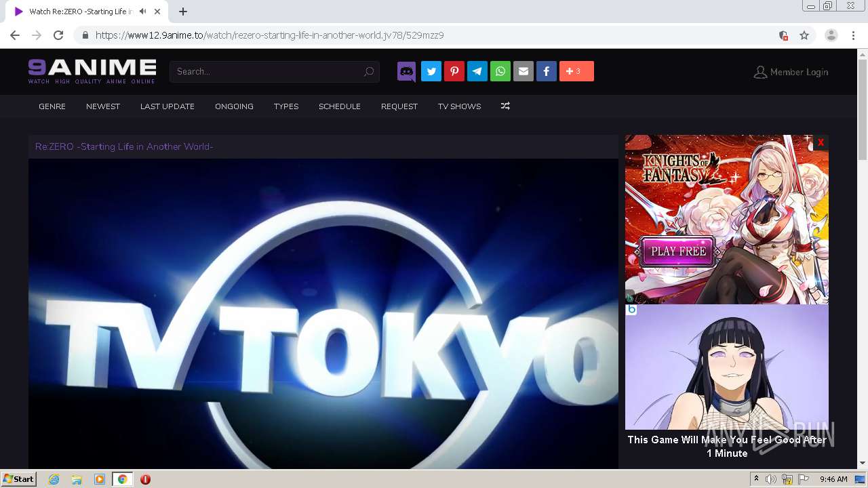The height and width of the screenshot is (488, 868).
Task: Open the Discord share icon
Action: click(407, 71)
